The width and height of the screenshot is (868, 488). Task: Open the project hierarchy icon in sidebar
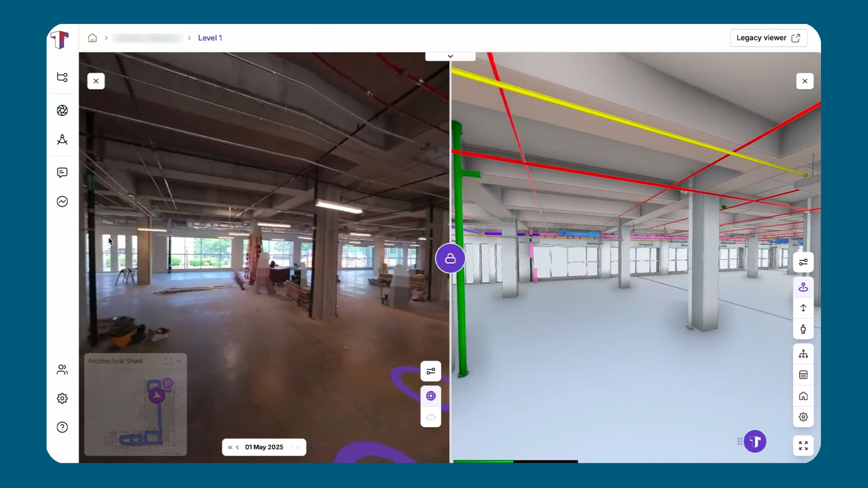62,77
